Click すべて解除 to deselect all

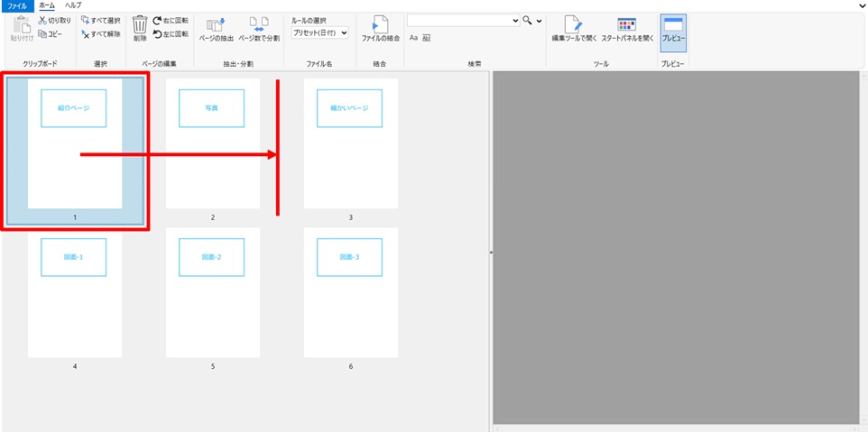[100, 34]
